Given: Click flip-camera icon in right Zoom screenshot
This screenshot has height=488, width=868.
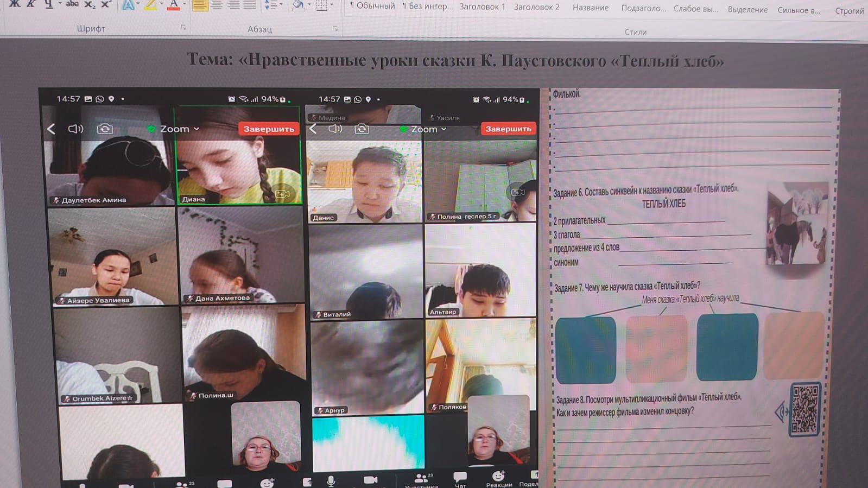Looking at the screenshot, I should pyautogui.click(x=362, y=129).
